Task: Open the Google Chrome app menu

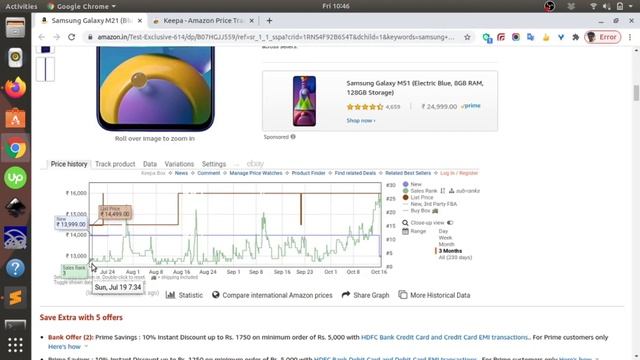Action: pyautogui.click(x=82, y=6)
